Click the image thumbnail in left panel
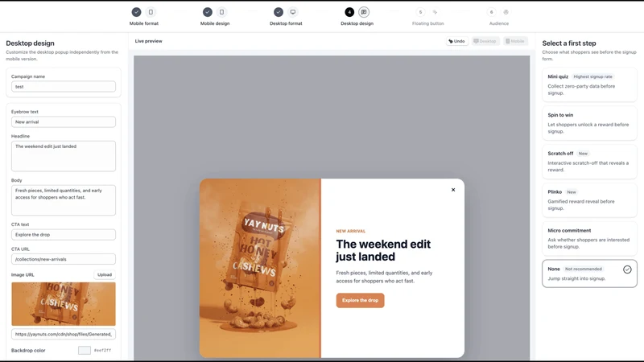The height and width of the screenshot is (362, 644). coord(64,304)
